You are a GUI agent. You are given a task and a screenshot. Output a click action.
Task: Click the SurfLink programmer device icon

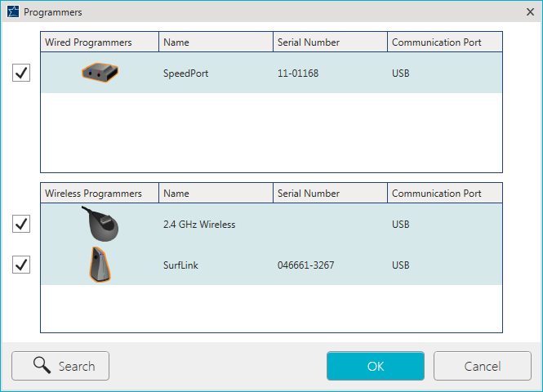(100, 265)
